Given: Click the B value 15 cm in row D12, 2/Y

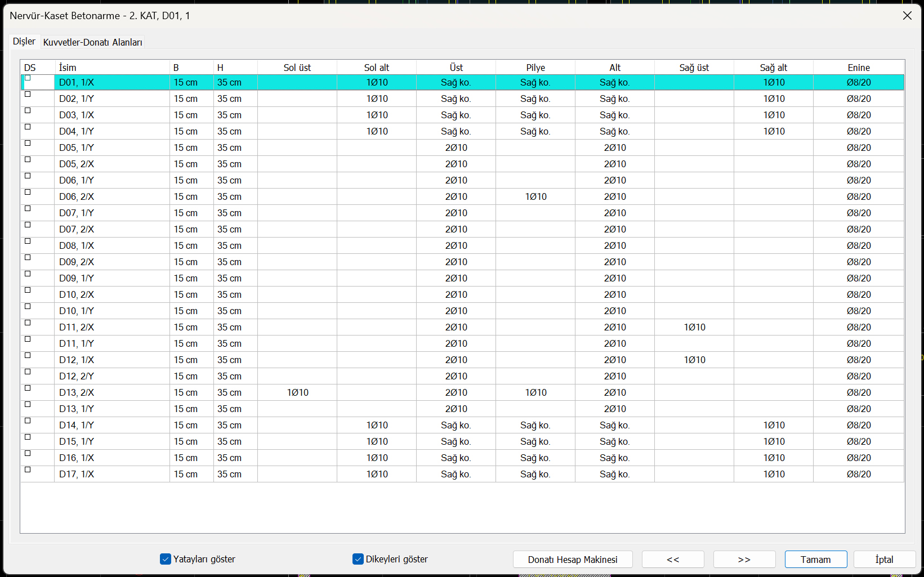Looking at the screenshot, I should (x=191, y=376).
